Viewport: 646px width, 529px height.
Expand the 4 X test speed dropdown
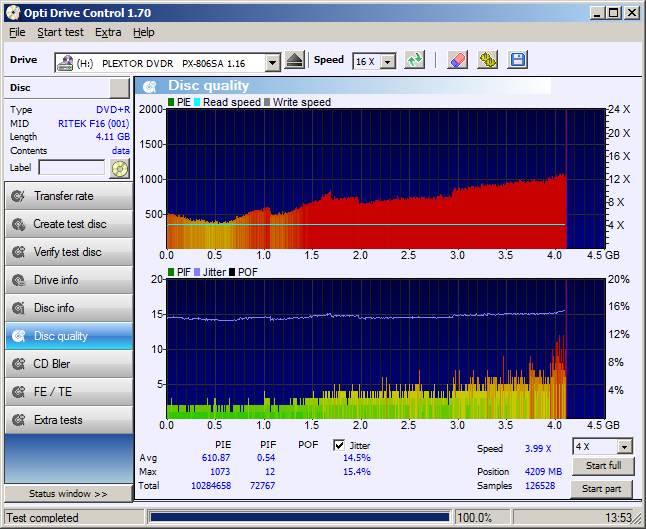pos(625,447)
